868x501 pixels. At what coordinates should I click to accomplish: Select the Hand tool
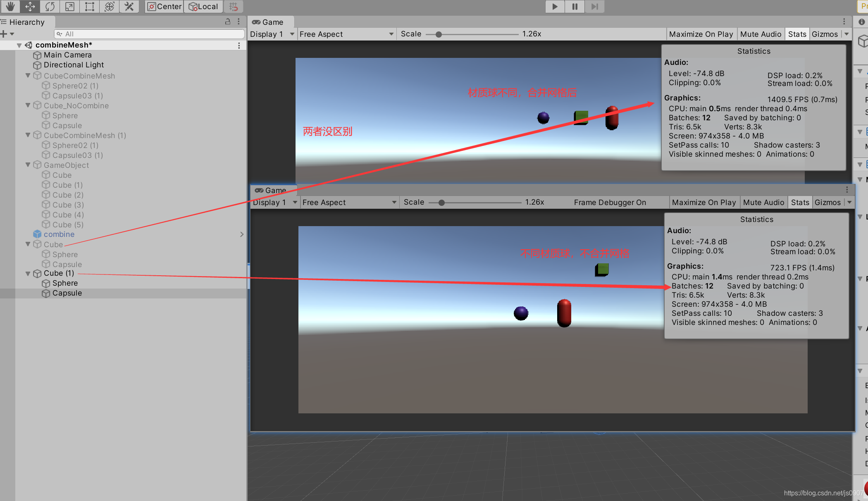tap(10, 6)
